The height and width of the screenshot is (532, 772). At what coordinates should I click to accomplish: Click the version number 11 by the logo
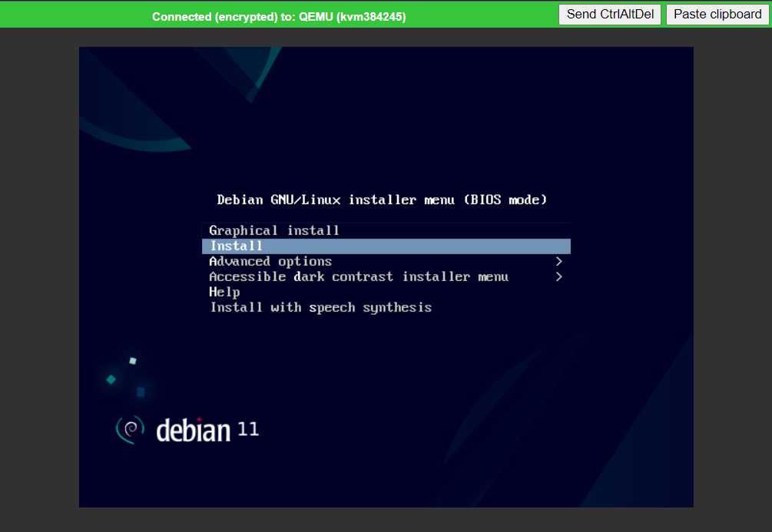[x=248, y=428]
